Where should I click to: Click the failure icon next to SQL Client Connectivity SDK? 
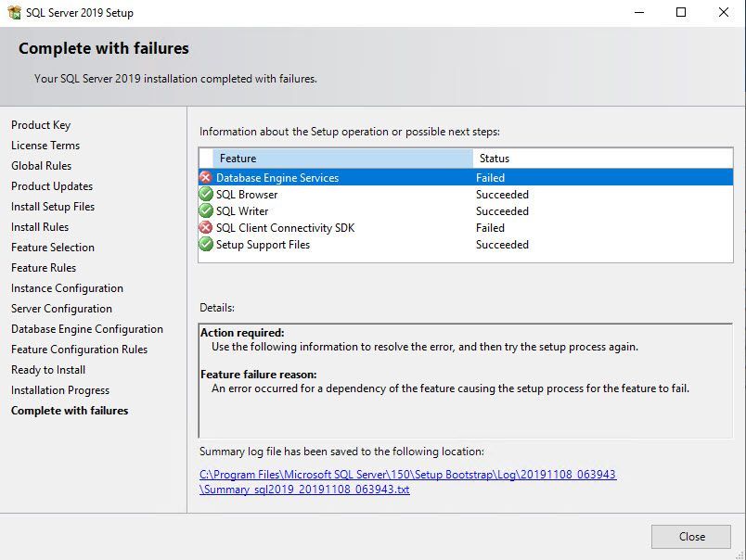point(206,228)
